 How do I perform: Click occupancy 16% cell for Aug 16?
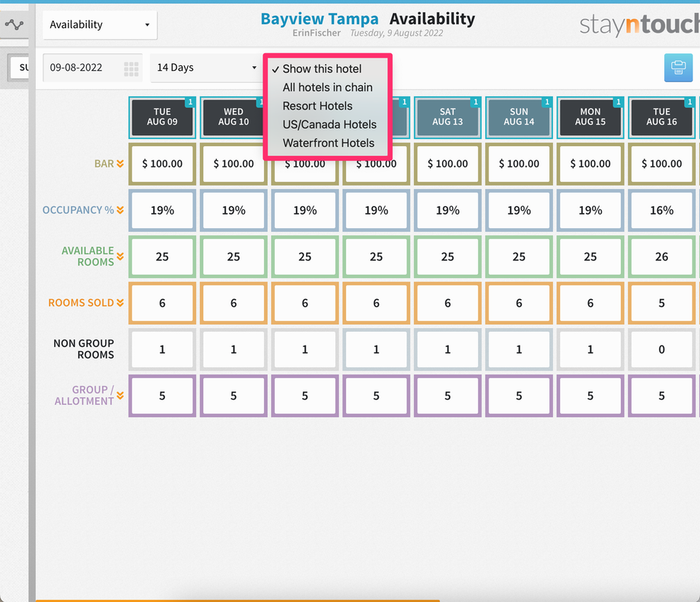pyautogui.click(x=662, y=210)
